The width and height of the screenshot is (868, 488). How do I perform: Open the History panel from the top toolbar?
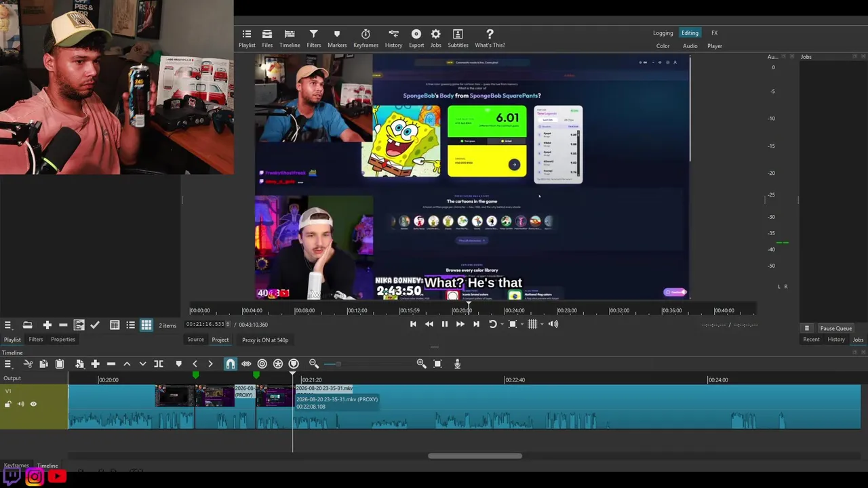click(393, 39)
